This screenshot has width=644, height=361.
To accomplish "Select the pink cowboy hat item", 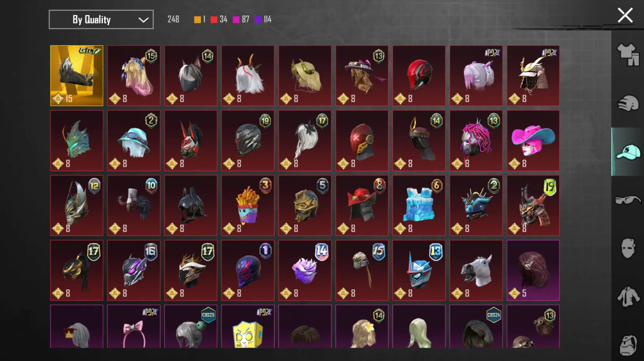I will tap(533, 141).
